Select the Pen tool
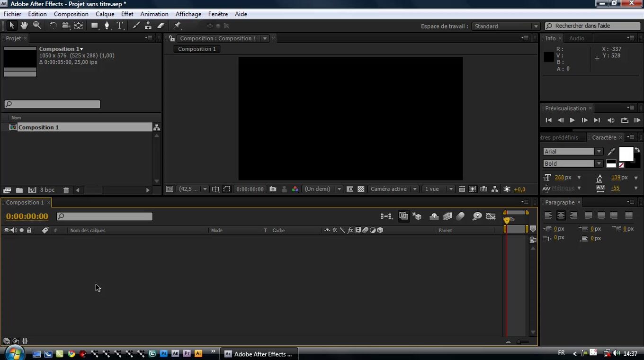 tap(107, 26)
